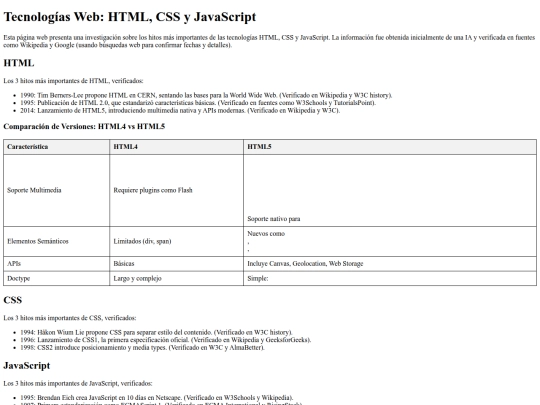
Task: Click the intro paragraph starting 'Esta página web presenta'
Action: (x=269, y=41)
